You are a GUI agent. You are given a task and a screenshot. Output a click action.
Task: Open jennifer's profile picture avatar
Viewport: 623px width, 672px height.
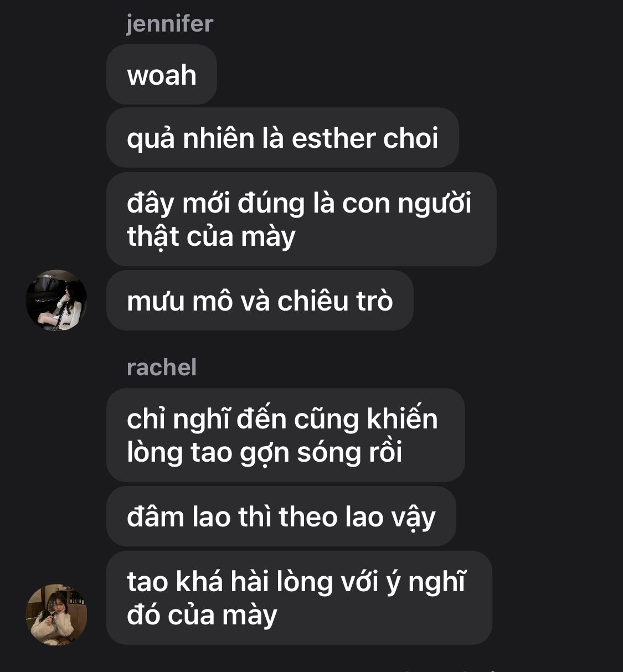click(x=56, y=300)
